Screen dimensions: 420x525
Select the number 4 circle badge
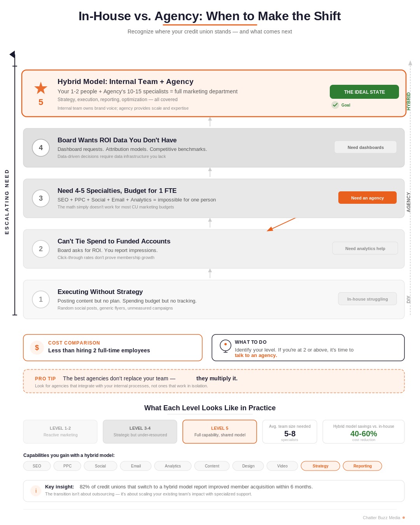[41, 148]
